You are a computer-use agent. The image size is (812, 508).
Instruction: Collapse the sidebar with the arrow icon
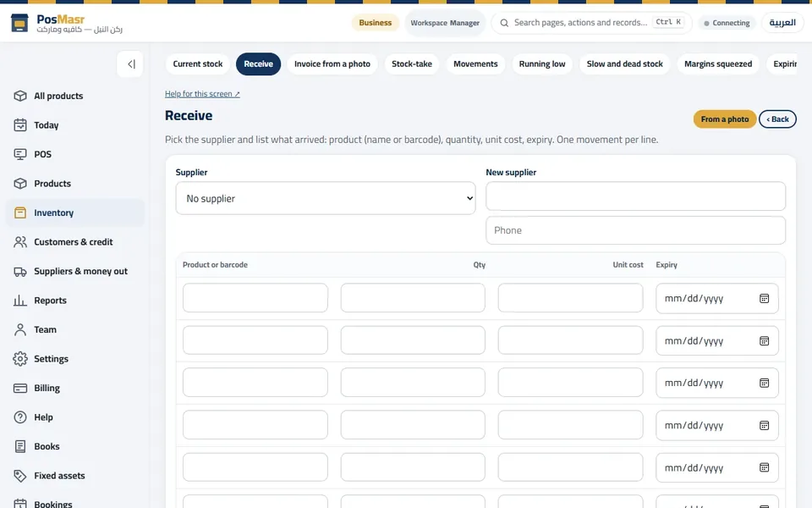(131, 64)
